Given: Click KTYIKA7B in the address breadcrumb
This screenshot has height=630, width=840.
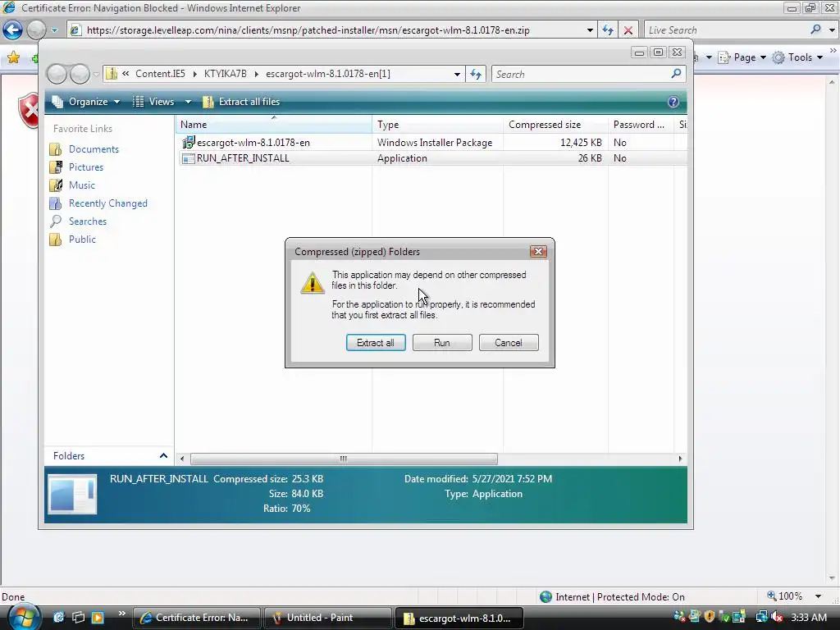Looking at the screenshot, I should [225, 74].
